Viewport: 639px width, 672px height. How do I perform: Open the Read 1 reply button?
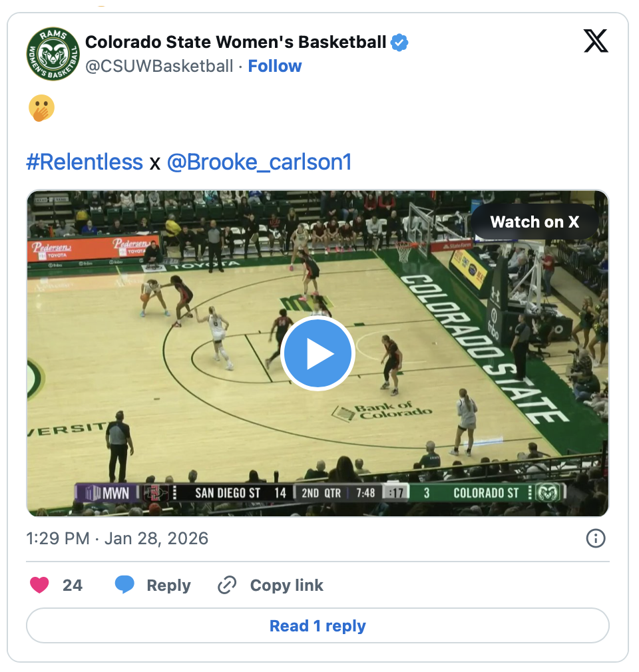click(318, 626)
